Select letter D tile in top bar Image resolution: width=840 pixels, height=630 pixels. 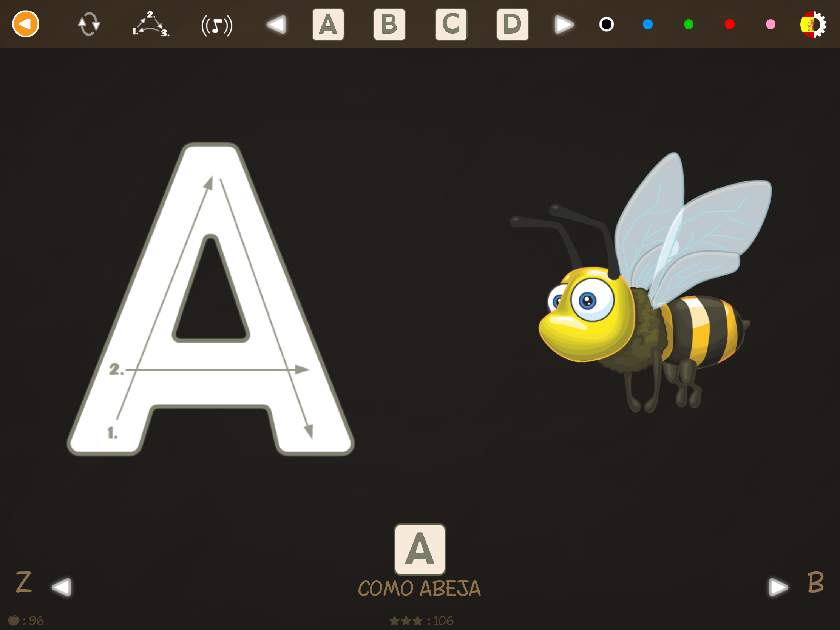(x=513, y=24)
